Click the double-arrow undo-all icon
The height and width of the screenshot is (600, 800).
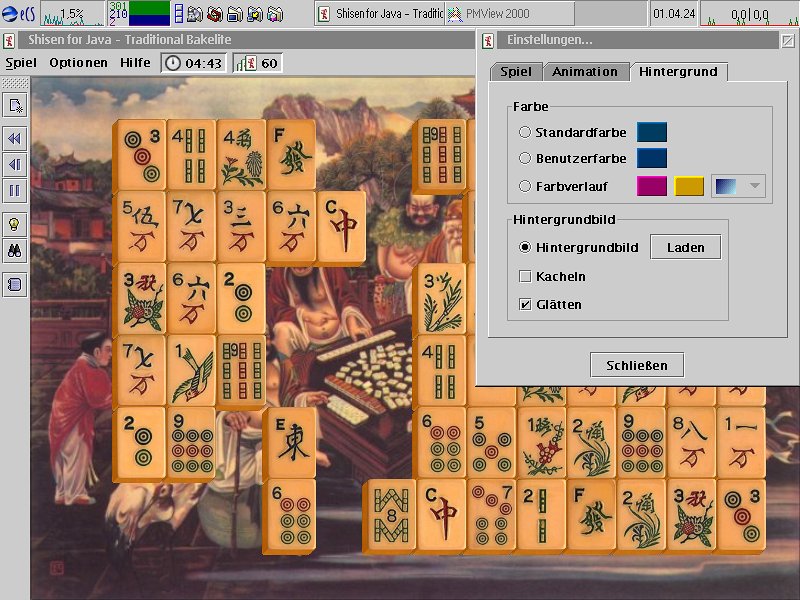click(x=15, y=138)
